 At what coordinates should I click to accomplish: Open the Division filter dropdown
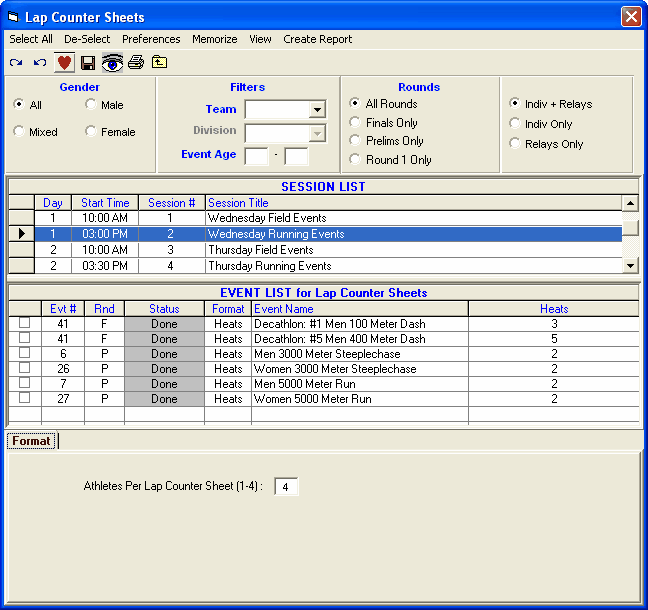click(317, 133)
